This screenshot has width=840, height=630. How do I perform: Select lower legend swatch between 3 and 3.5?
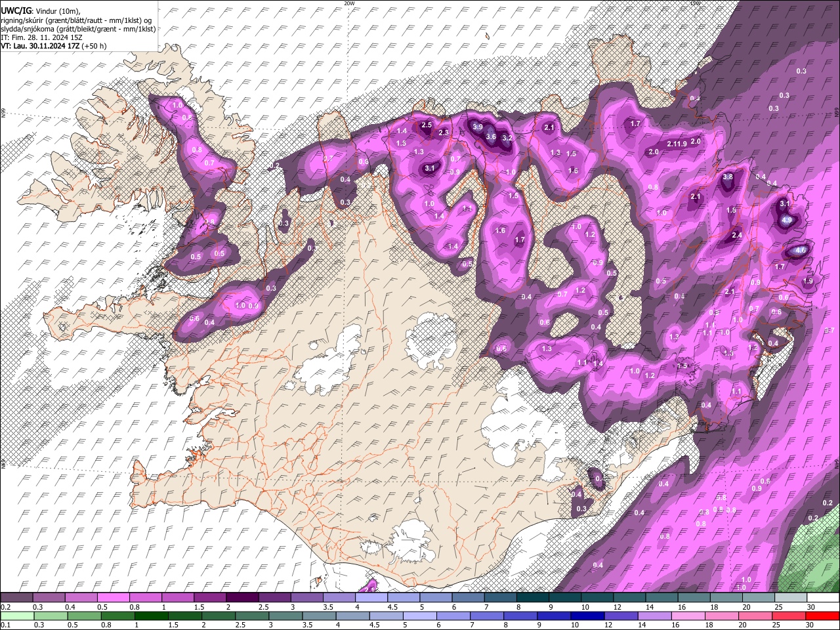[x=285, y=616]
